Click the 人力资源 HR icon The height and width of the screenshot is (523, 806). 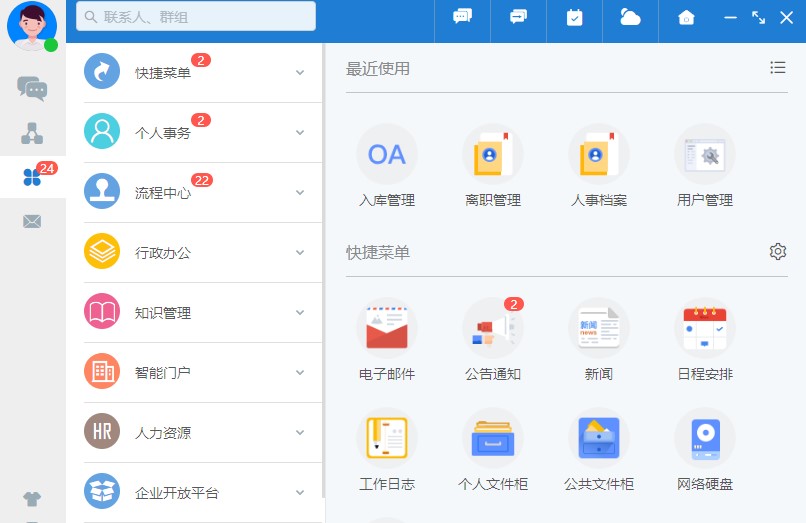coord(102,431)
